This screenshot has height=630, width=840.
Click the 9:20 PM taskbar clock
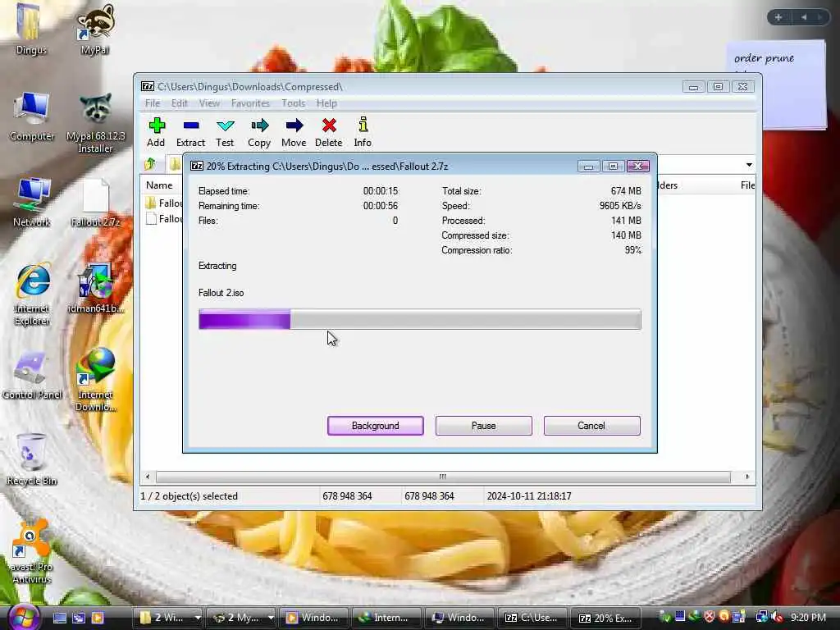tap(808, 617)
